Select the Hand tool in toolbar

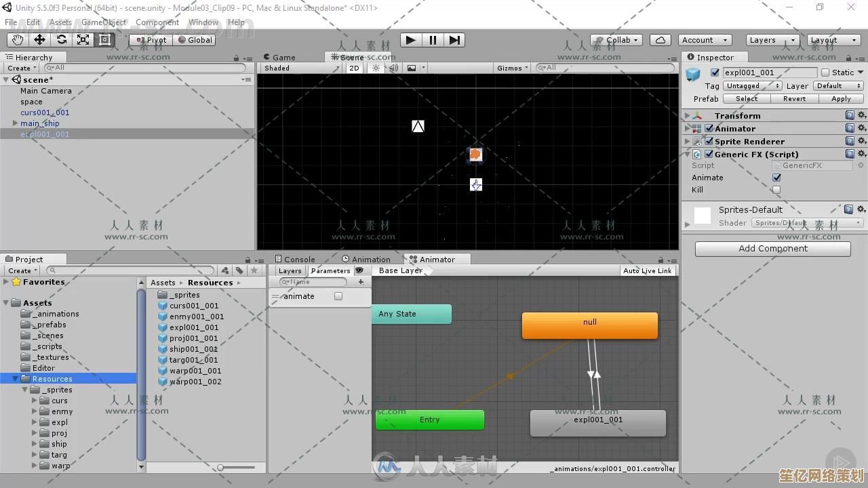[x=18, y=40]
